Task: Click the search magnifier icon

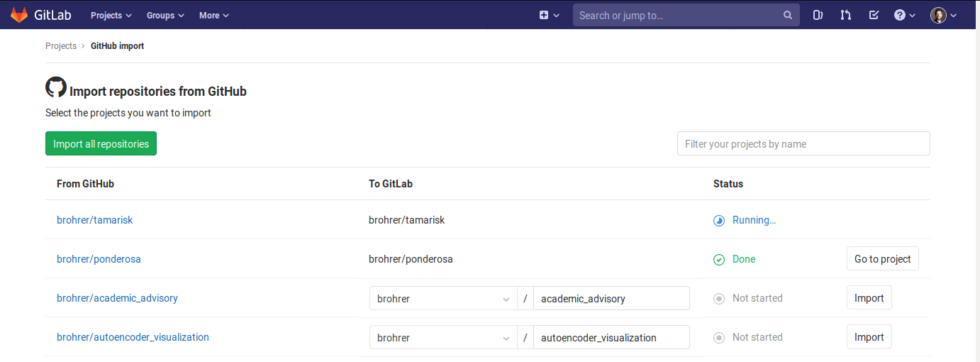Action: [788, 15]
